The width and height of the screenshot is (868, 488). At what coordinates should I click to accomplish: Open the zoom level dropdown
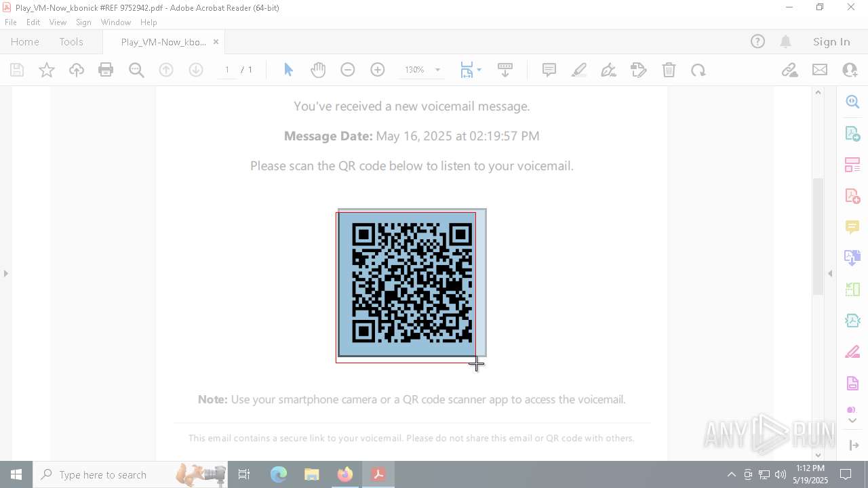437,70
